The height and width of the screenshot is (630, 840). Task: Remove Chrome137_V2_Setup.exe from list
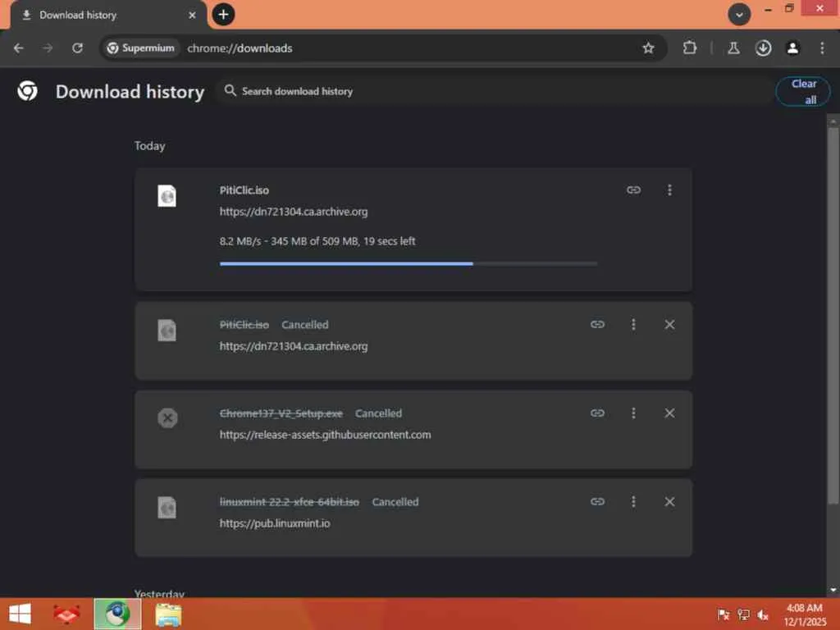669,413
